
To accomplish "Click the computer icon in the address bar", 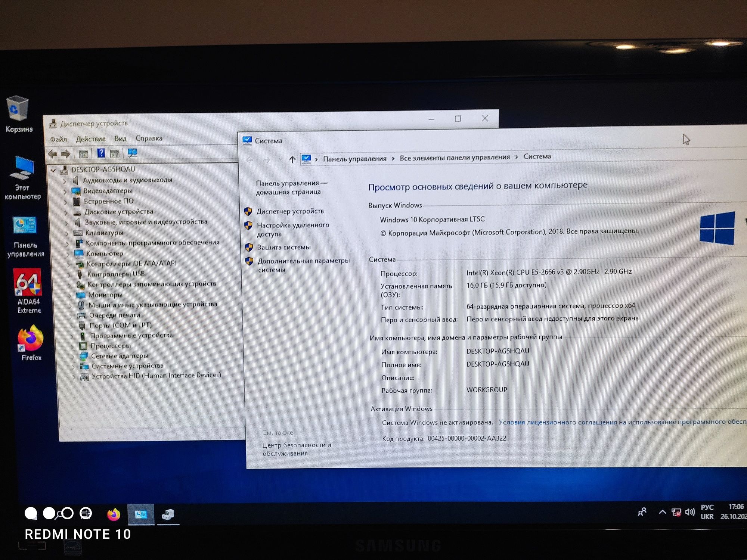I will 306,159.
